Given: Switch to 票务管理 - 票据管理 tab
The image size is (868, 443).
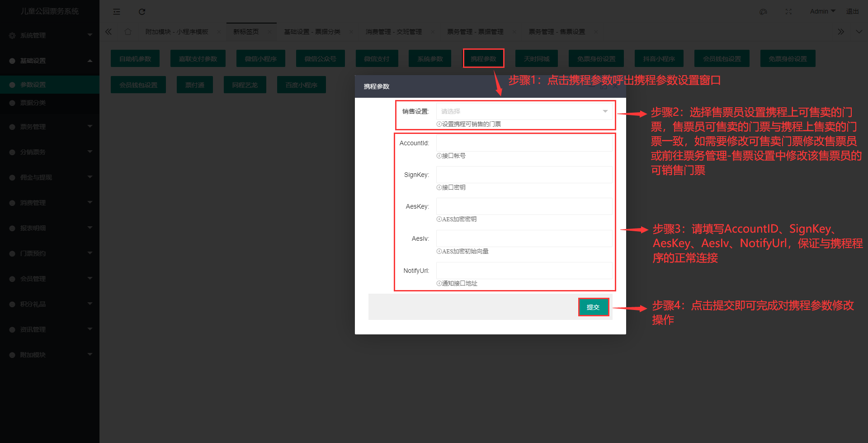Looking at the screenshot, I should tap(475, 32).
